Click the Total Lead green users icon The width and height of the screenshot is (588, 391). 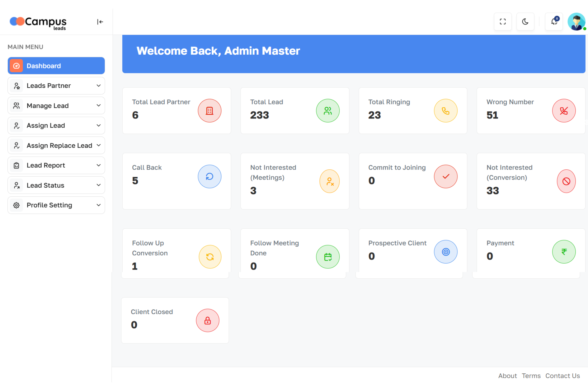coord(328,111)
